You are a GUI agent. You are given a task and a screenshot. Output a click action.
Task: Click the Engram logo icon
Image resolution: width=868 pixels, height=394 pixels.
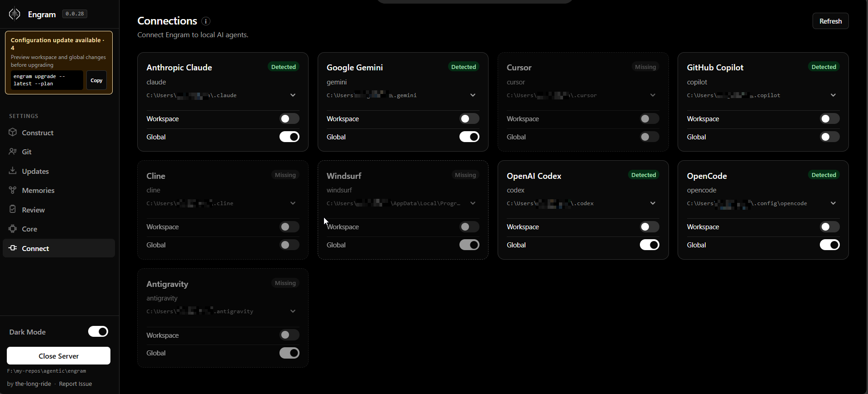click(x=15, y=14)
